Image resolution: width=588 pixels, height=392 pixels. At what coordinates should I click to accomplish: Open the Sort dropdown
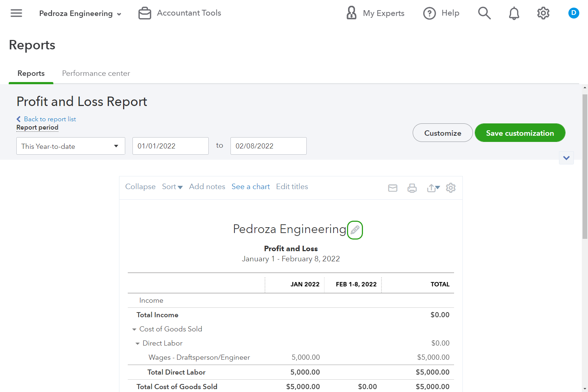tap(172, 187)
